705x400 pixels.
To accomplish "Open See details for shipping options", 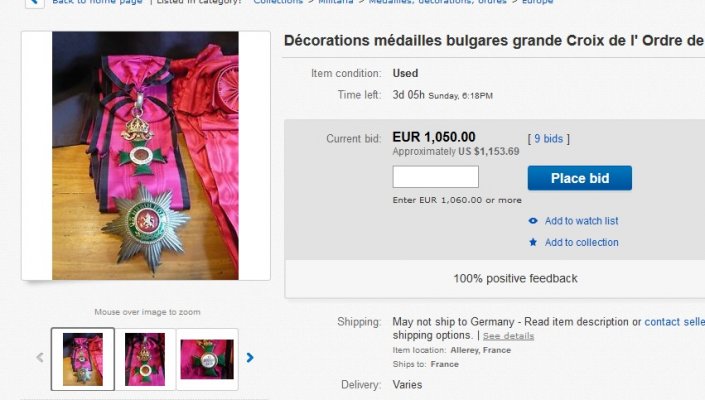I will [509, 336].
